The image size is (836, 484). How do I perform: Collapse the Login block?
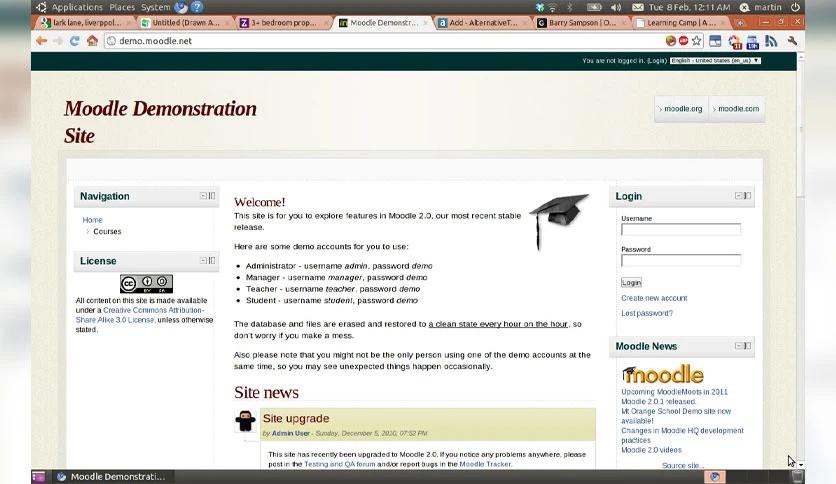(738, 196)
